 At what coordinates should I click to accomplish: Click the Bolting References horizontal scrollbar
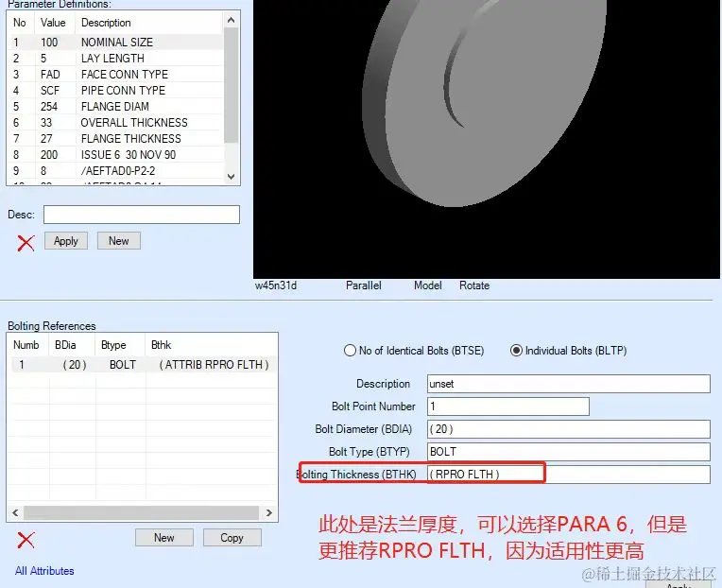click(x=141, y=512)
